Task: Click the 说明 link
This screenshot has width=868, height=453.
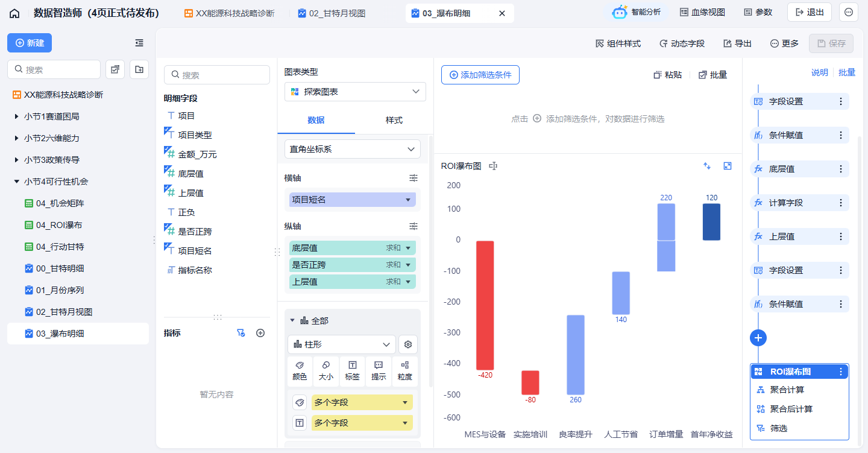Action: (x=820, y=72)
